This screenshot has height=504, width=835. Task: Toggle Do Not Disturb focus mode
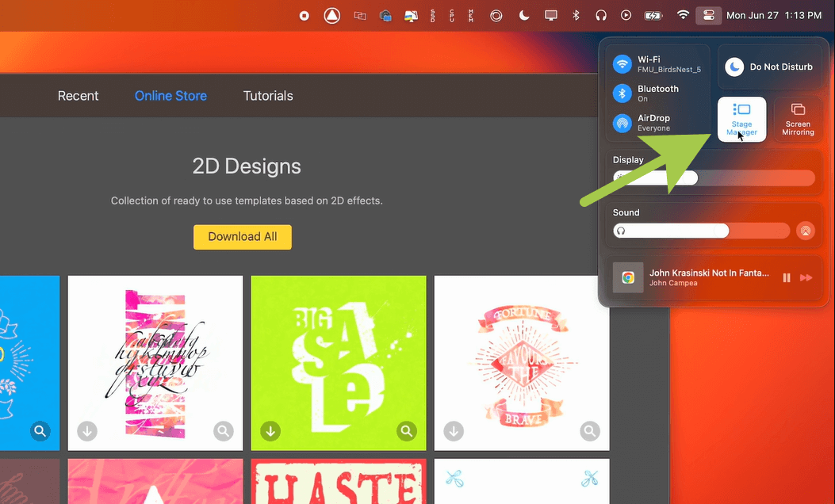(x=735, y=67)
